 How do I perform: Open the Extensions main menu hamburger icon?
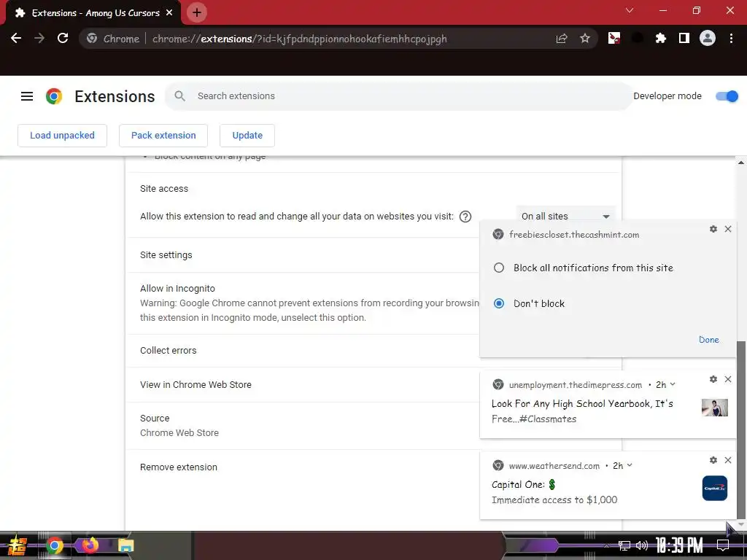click(27, 96)
